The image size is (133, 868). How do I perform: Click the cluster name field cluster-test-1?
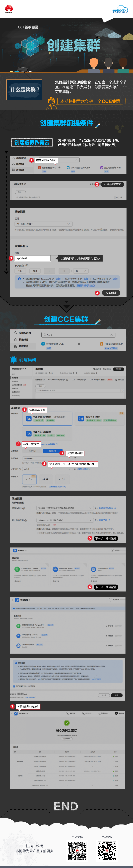coord(47,458)
